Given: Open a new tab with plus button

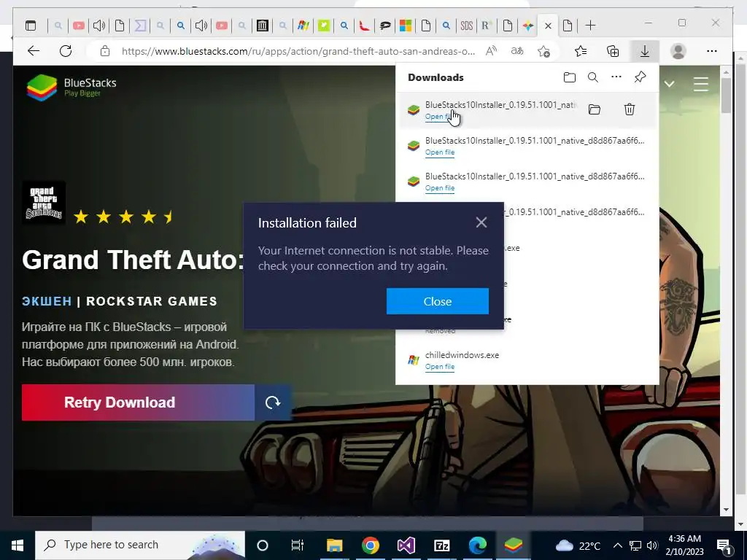Looking at the screenshot, I should [590, 26].
